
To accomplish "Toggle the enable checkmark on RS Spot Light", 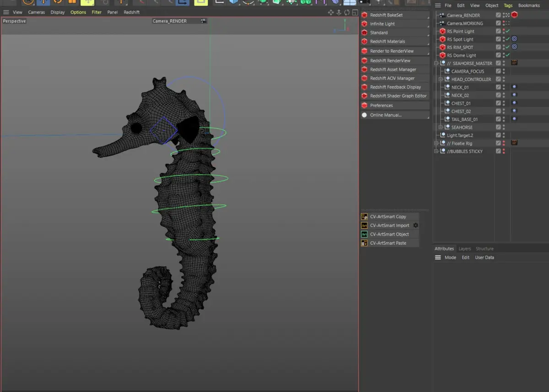I will (508, 39).
